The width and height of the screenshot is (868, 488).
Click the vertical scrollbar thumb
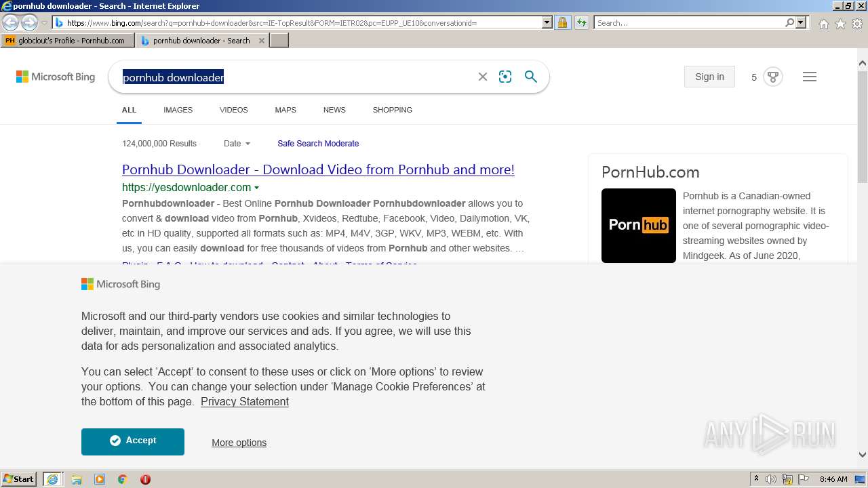pyautogui.click(x=863, y=127)
